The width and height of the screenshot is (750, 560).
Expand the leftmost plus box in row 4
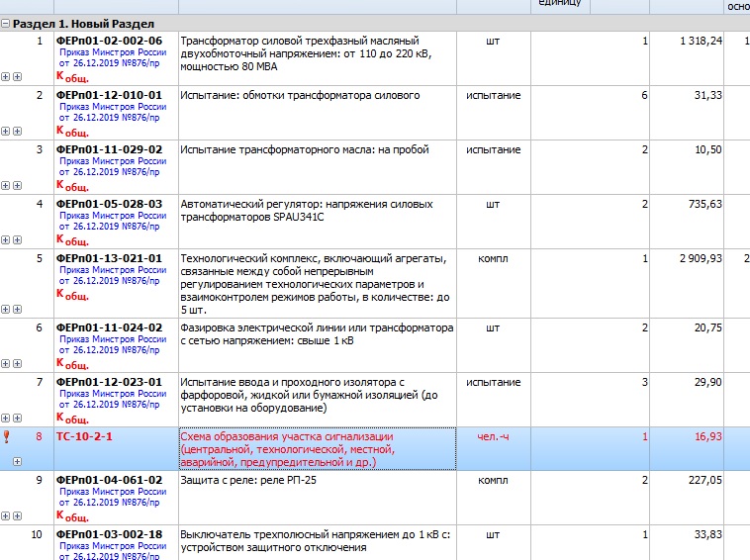[5, 240]
